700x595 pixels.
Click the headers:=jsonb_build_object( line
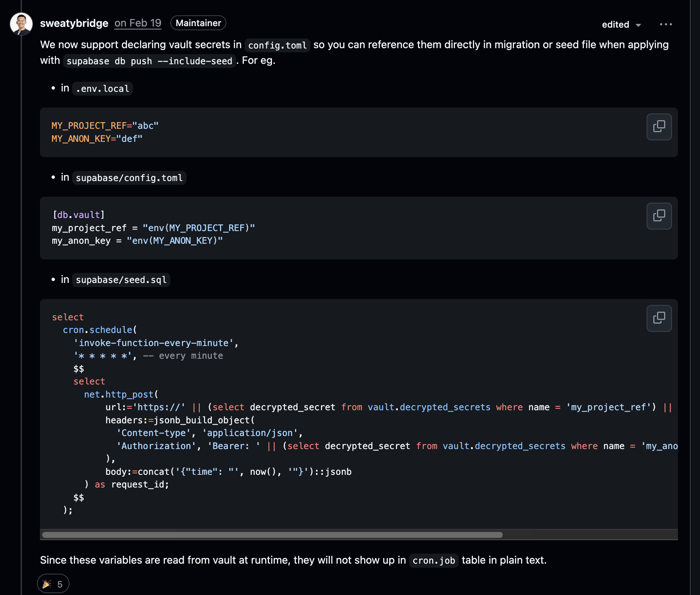(x=180, y=420)
